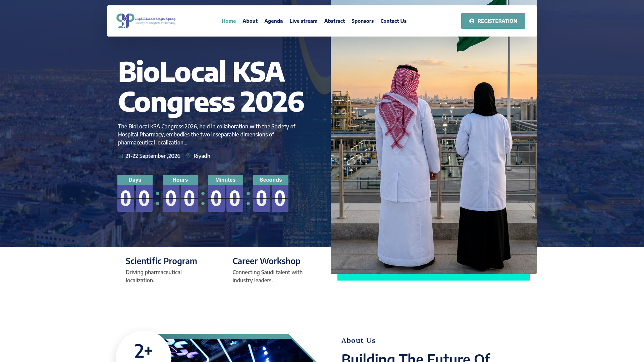The image size is (644, 362).
Task: Click the calendar icon beside the event date
Action: pos(120,156)
